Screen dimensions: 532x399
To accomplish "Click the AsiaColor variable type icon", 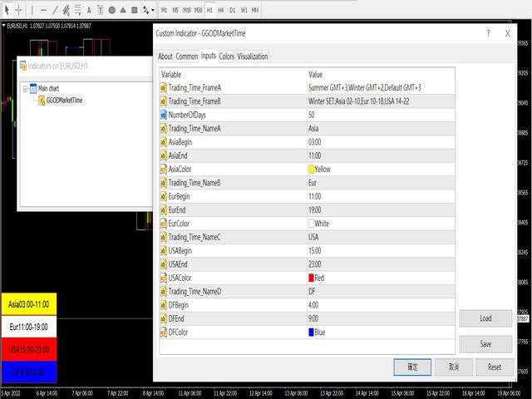I will point(164,170).
